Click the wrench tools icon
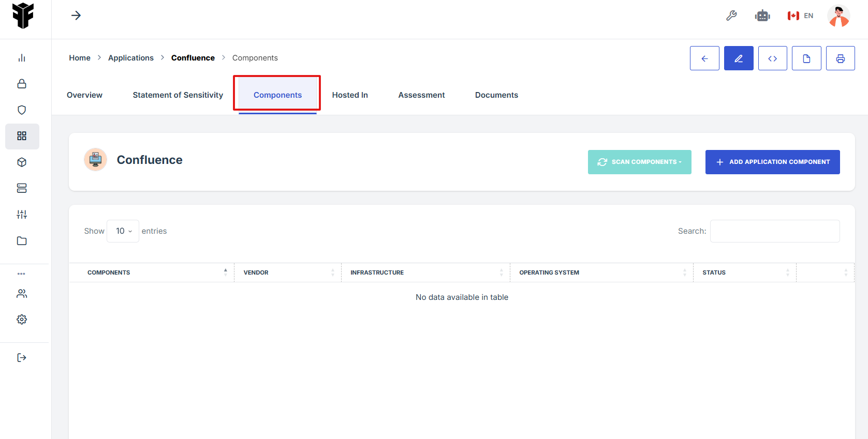The width and height of the screenshot is (868, 439). click(731, 16)
